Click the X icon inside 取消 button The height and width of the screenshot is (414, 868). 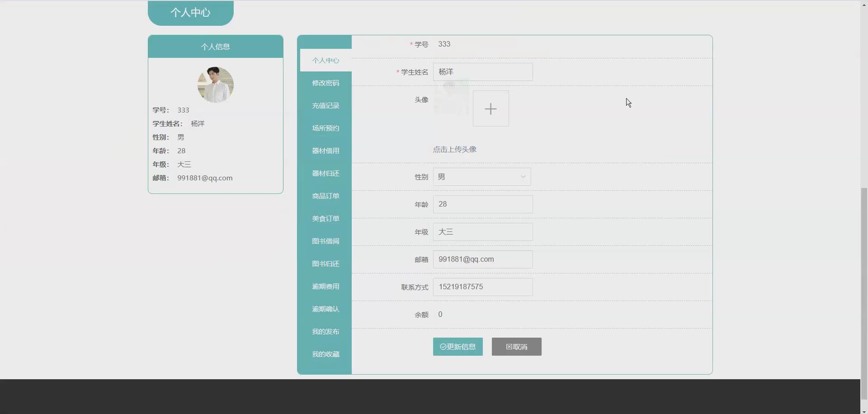pyautogui.click(x=509, y=347)
